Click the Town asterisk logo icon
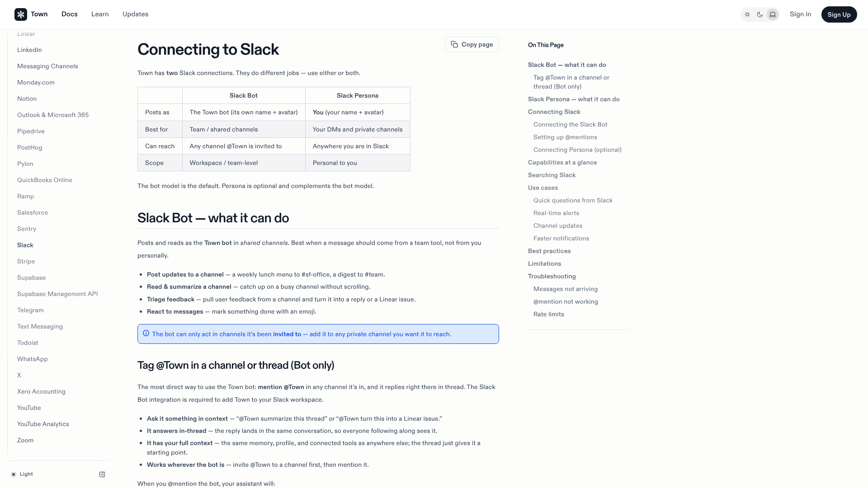The height and width of the screenshot is (488, 868). tap(21, 14)
